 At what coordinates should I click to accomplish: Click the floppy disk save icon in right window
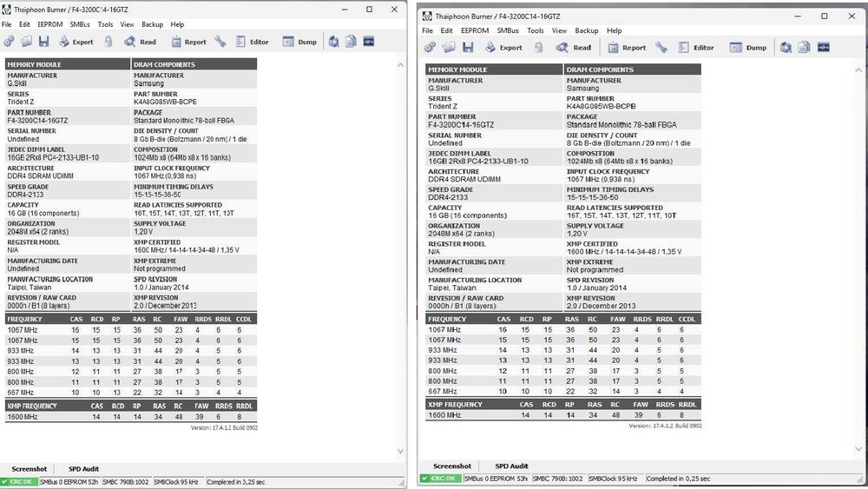[x=468, y=48]
